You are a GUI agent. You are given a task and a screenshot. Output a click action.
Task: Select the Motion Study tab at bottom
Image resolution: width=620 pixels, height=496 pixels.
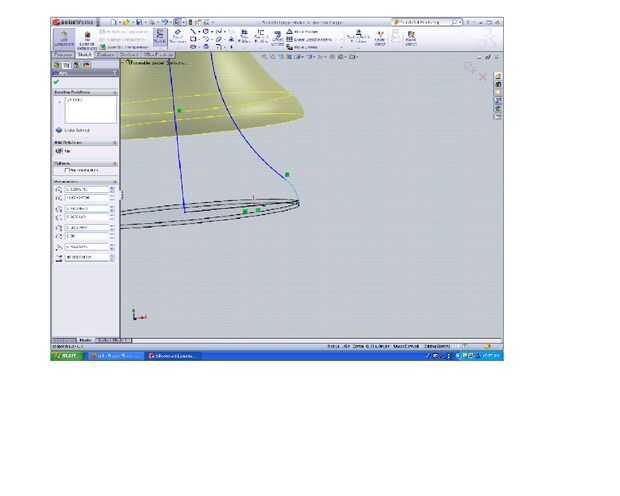coord(113,340)
